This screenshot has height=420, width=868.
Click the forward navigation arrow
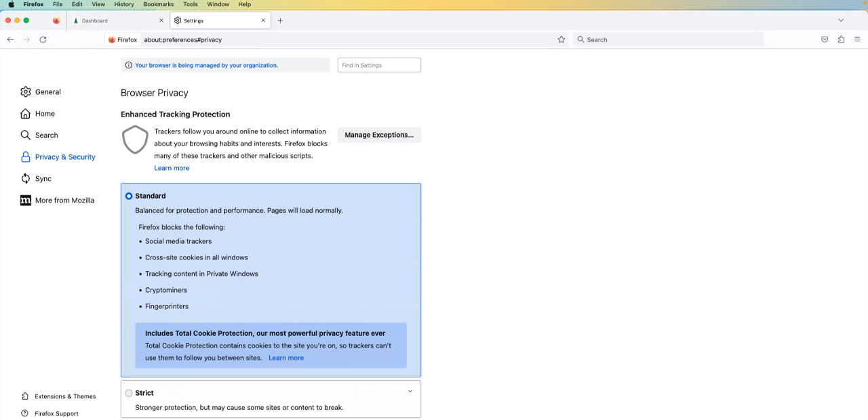[x=26, y=39]
